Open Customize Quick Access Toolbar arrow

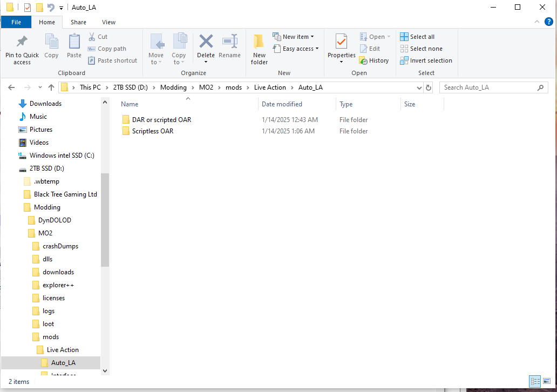click(61, 8)
